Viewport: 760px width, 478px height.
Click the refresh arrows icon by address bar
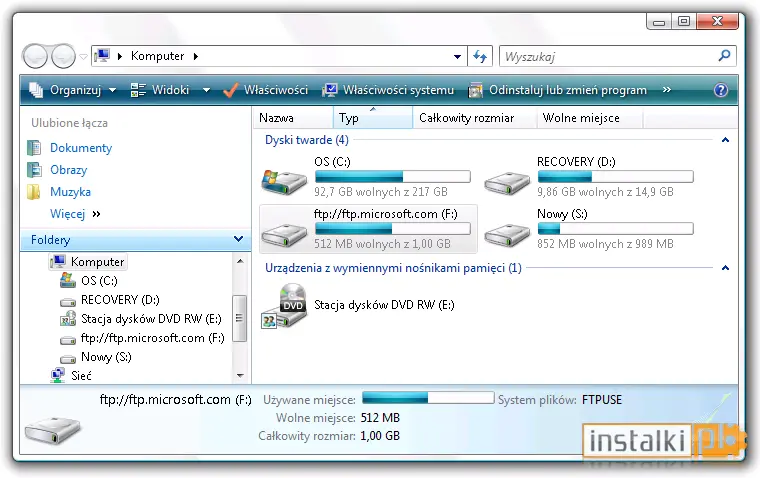(480, 56)
